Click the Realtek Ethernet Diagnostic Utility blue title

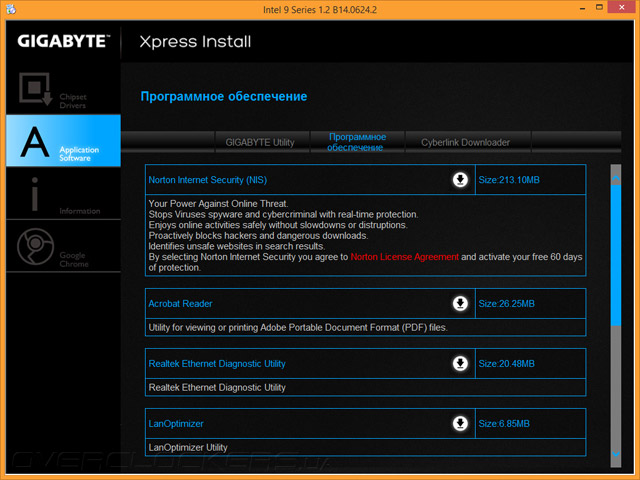pyautogui.click(x=217, y=364)
